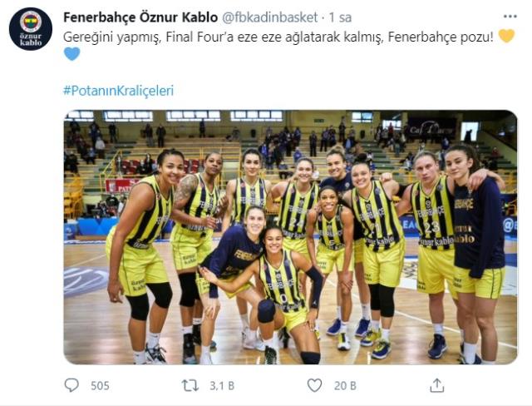Viewport: 532px width, 406px height.
Task: Click the 505 reply count
Action: (x=100, y=386)
